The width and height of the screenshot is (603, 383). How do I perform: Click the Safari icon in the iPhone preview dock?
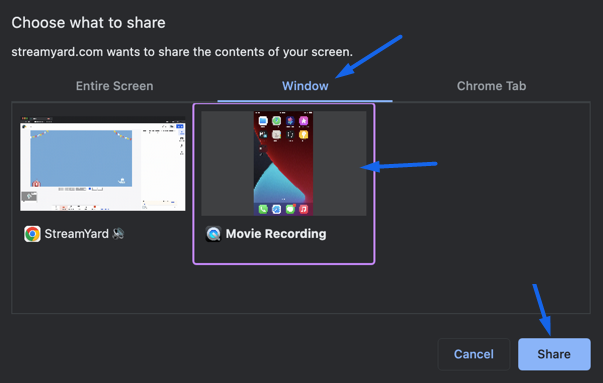click(x=277, y=209)
